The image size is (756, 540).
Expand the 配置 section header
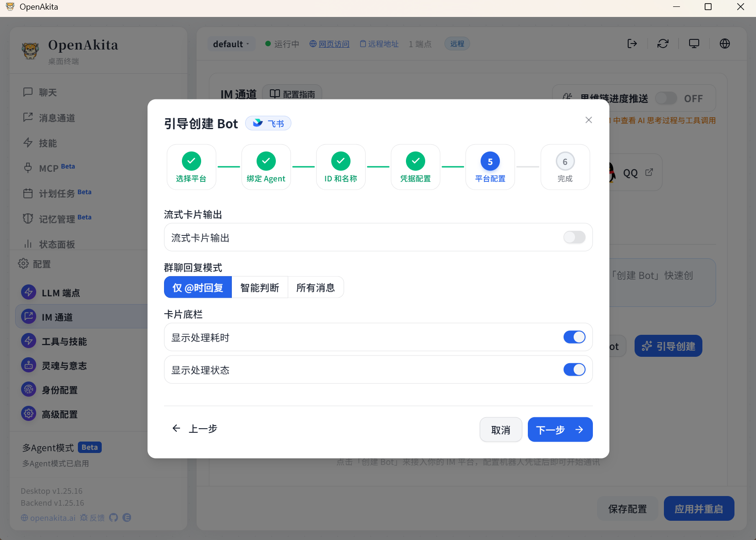(35, 264)
